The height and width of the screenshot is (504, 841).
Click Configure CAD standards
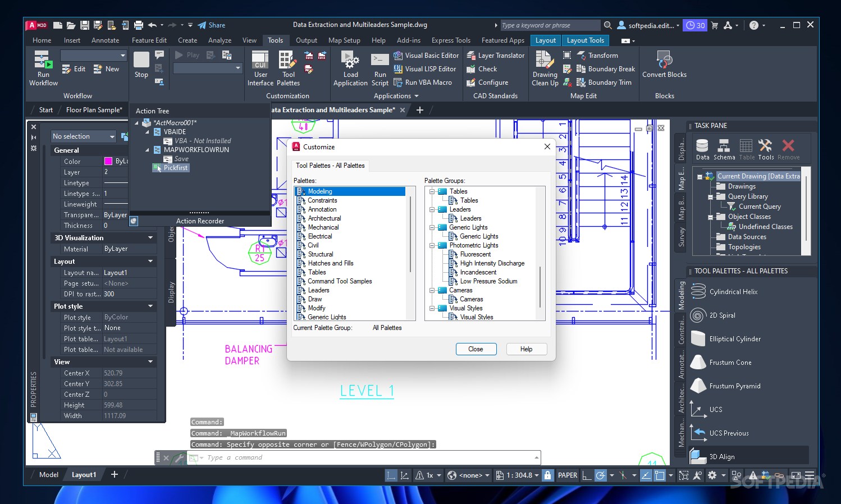(x=487, y=83)
